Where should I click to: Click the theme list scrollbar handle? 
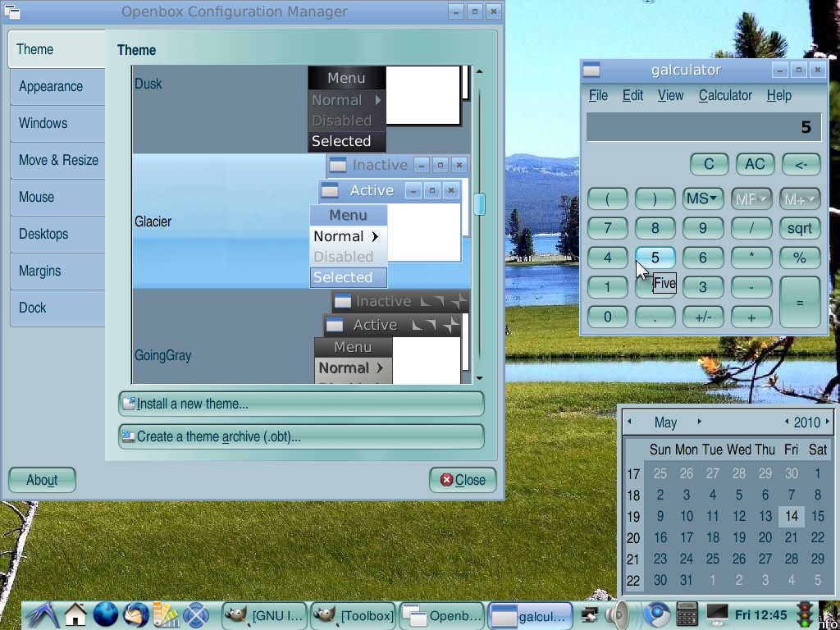pyautogui.click(x=479, y=204)
